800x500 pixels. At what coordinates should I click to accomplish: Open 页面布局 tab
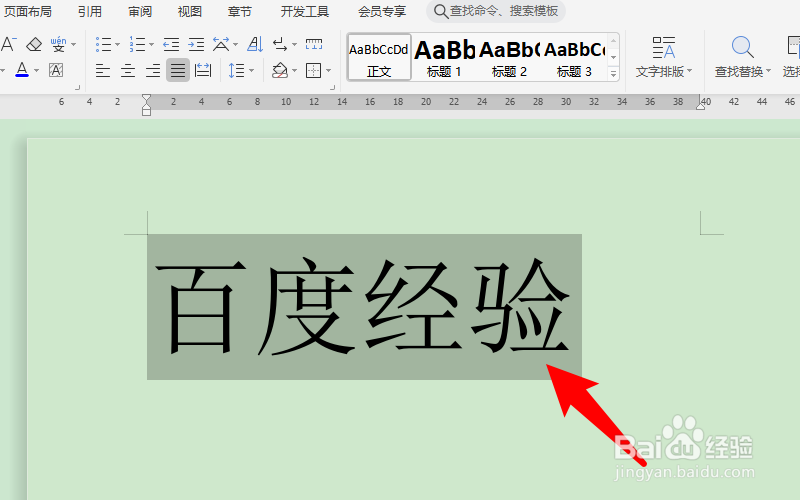click(28, 11)
